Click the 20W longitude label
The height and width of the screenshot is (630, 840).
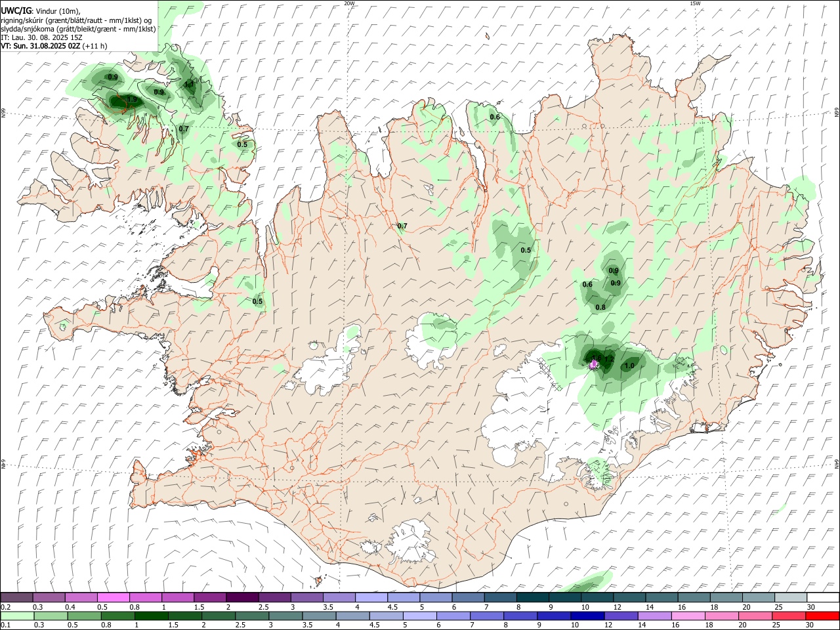[349, 3]
